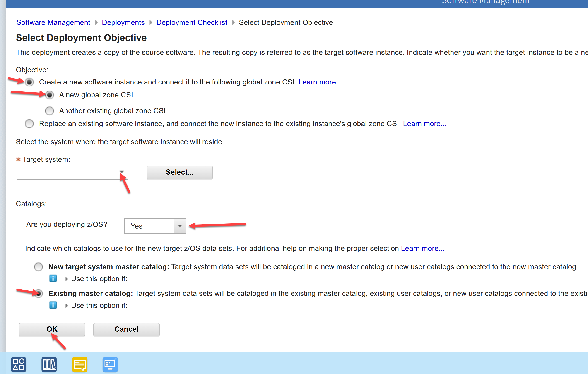The image size is (588, 374).
Task: Click info icon under Existing master catalog
Action: [53, 305]
